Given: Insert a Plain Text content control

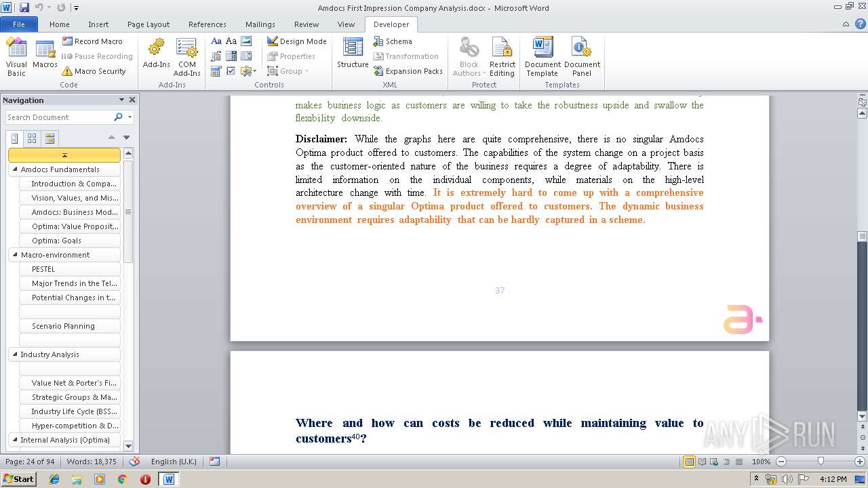Looking at the screenshot, I should (231, 41).
